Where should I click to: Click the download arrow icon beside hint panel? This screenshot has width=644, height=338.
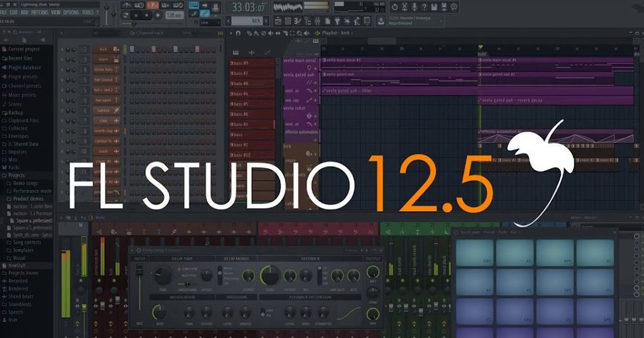380,21
